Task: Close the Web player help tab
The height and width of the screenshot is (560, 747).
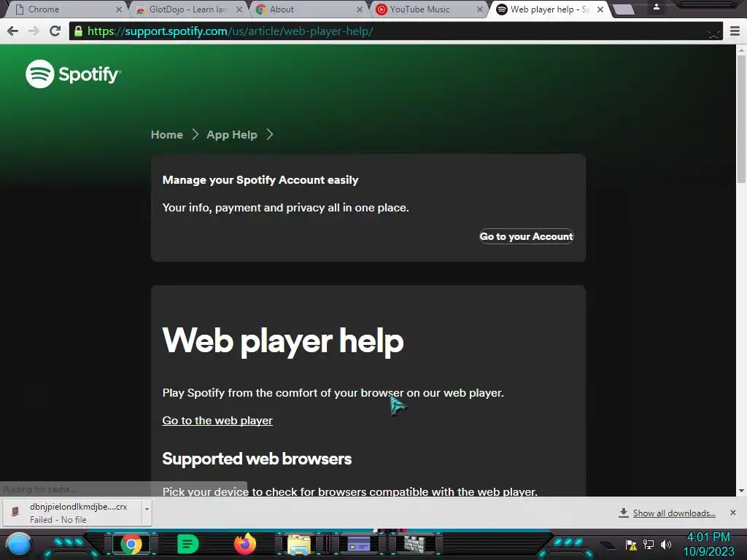Action: 600,9
